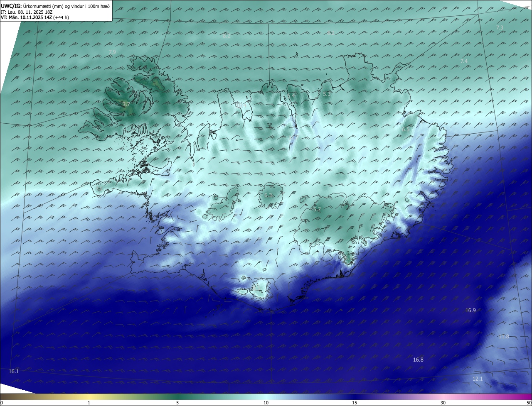Click the colorbar tick label '30'

click(x=443, y=403)
